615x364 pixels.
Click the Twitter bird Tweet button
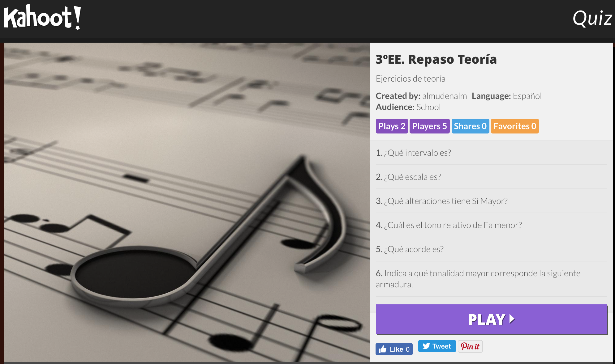[437, 346]
